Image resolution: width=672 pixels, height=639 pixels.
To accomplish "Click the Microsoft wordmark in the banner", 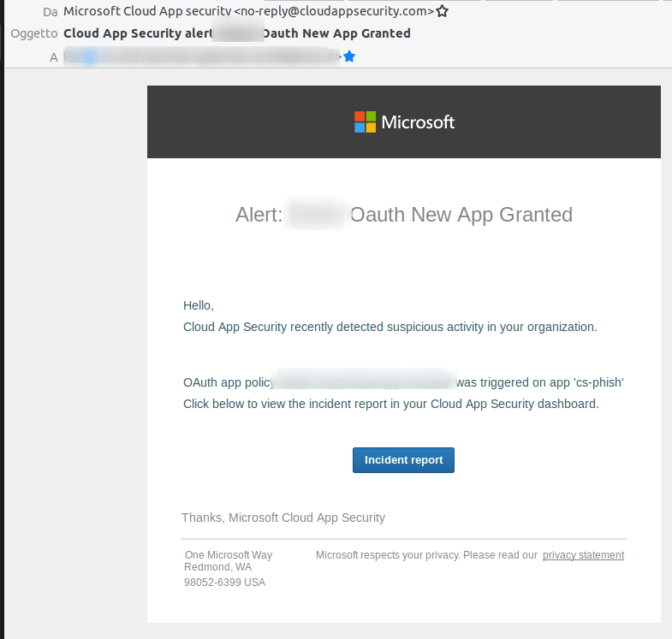I will pyautogui.click(x=418, y=121).
